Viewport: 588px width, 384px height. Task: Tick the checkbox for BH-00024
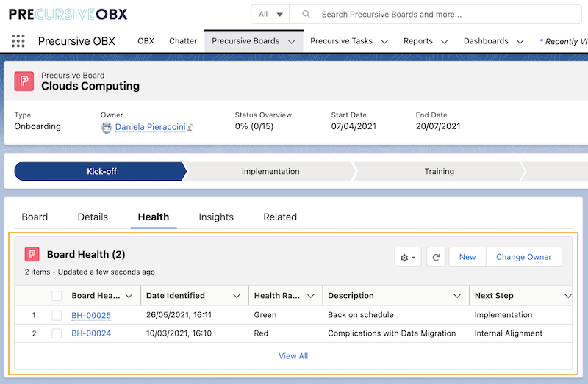pyautogui.click(x=57, y=333)
